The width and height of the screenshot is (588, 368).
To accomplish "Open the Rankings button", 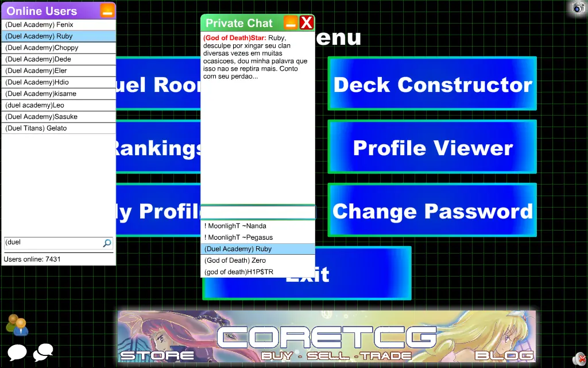I will pos(158,147).
